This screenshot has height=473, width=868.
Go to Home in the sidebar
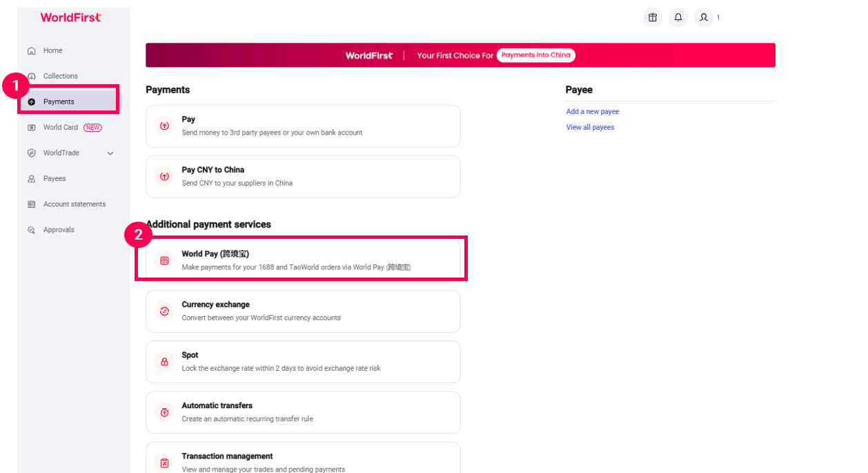[x=52, y=50]
